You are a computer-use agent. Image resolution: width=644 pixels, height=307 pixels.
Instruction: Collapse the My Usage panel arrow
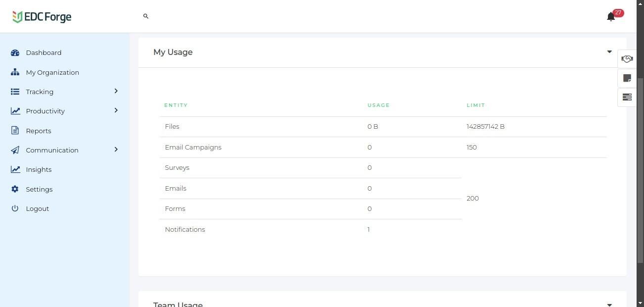tap(609, 52)
